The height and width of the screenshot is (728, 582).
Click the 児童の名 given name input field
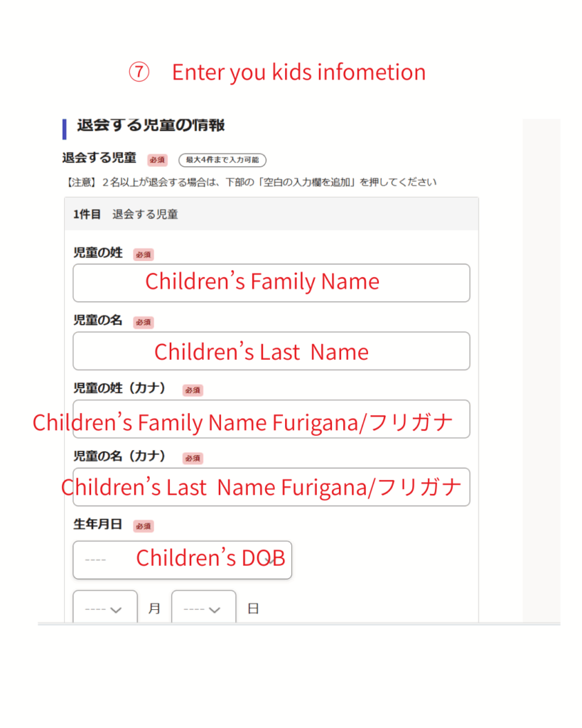click(x=271, y=350)
